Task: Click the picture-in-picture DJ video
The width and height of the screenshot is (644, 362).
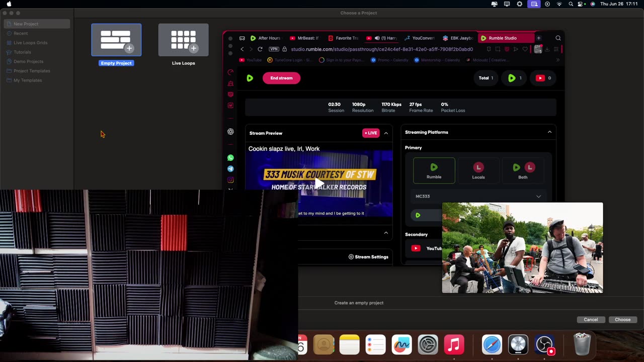Action: coord(522,248)
